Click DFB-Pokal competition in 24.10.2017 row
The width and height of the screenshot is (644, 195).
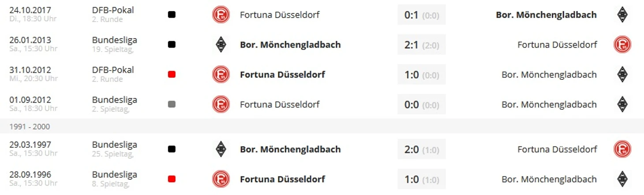113,10
